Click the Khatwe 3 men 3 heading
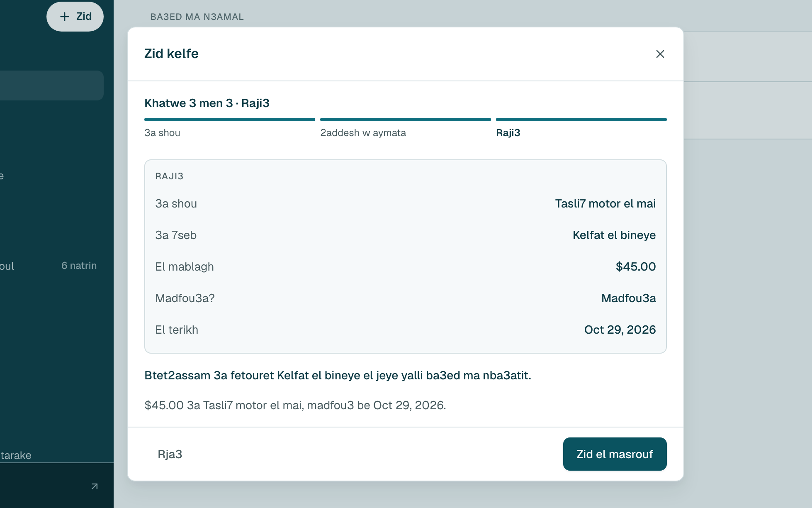812x508 pixels. click(207, 103)
